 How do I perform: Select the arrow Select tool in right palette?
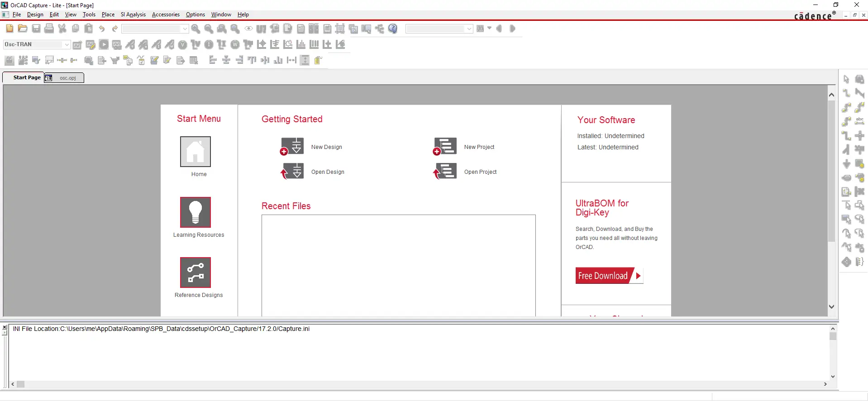click(x=846, y=79)
